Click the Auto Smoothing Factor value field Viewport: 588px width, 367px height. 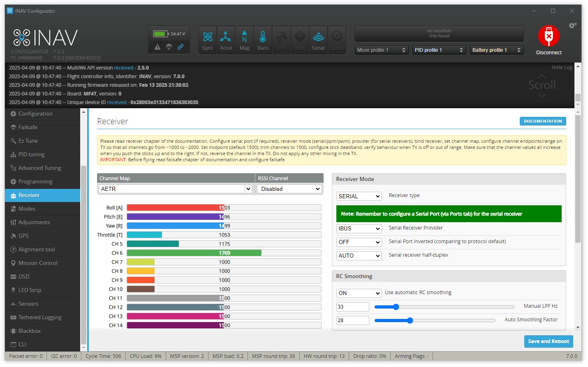(x=353, y=321)
